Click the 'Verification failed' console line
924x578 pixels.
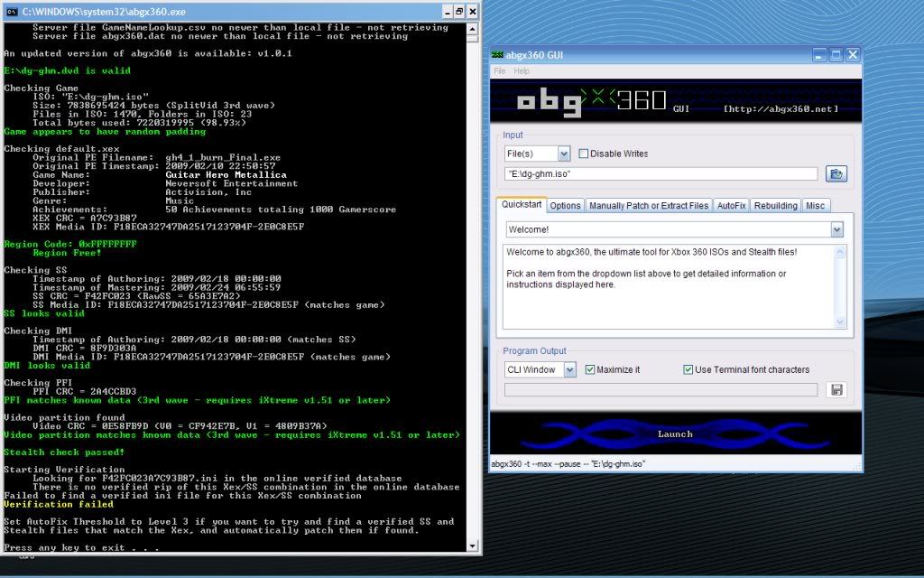pos(59,504)
